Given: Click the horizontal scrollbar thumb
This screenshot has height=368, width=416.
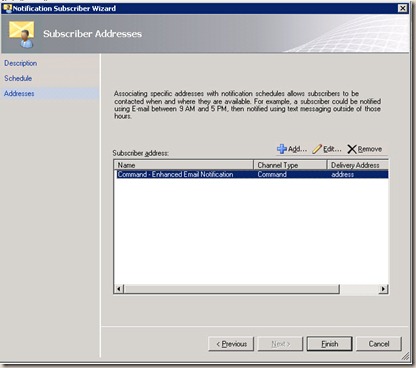Looking at the screenshot, I should [x=231, y=289].
